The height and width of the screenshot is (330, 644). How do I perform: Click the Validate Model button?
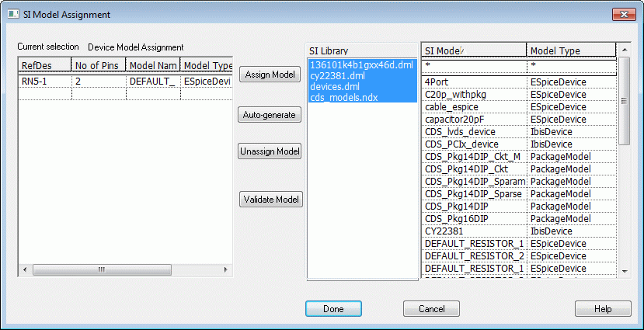pos(270,200)
